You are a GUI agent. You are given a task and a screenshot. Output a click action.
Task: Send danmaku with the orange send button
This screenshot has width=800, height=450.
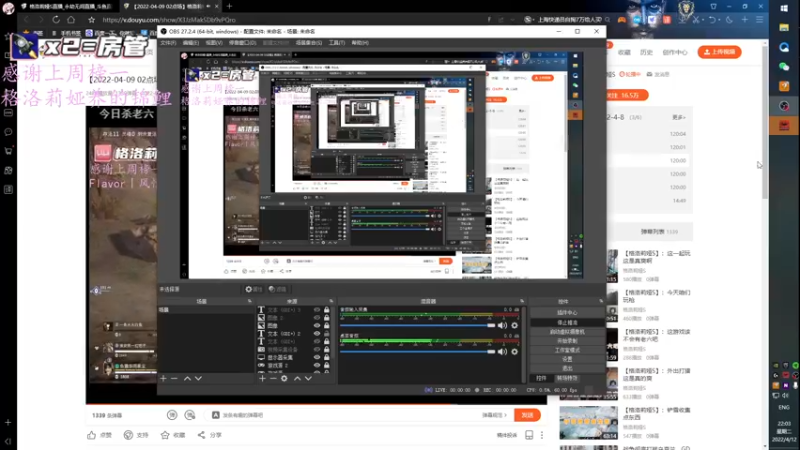click(x=527, y=415)
